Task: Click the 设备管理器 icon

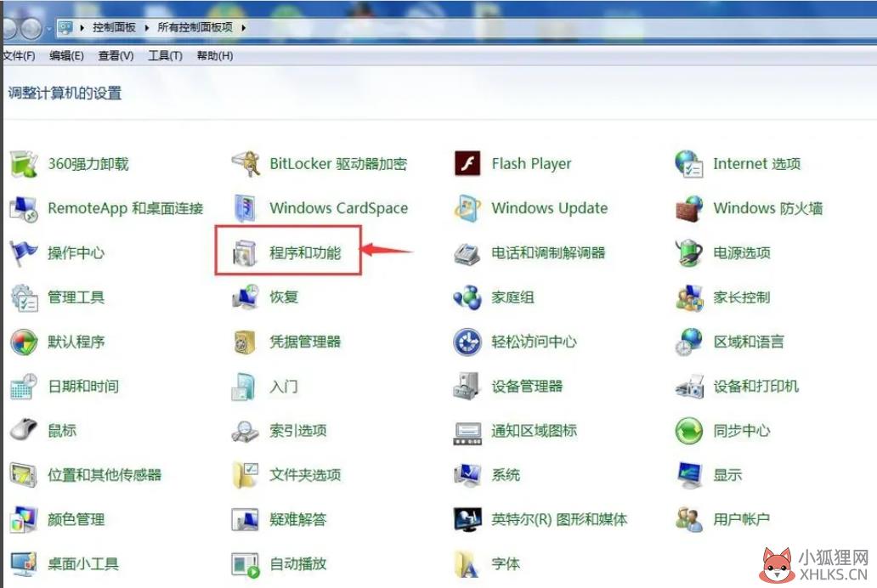Action: (467, 387)
